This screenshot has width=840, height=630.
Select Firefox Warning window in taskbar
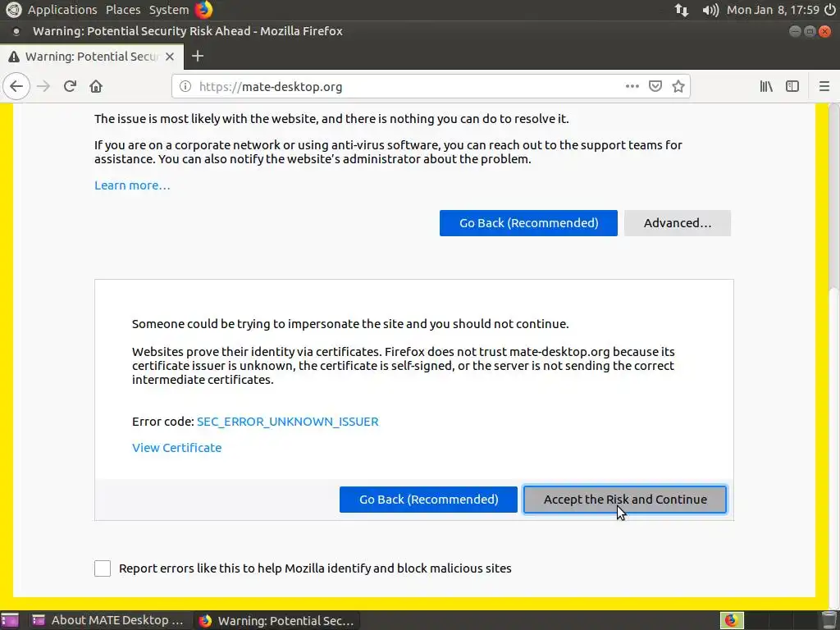click(276, 620)
